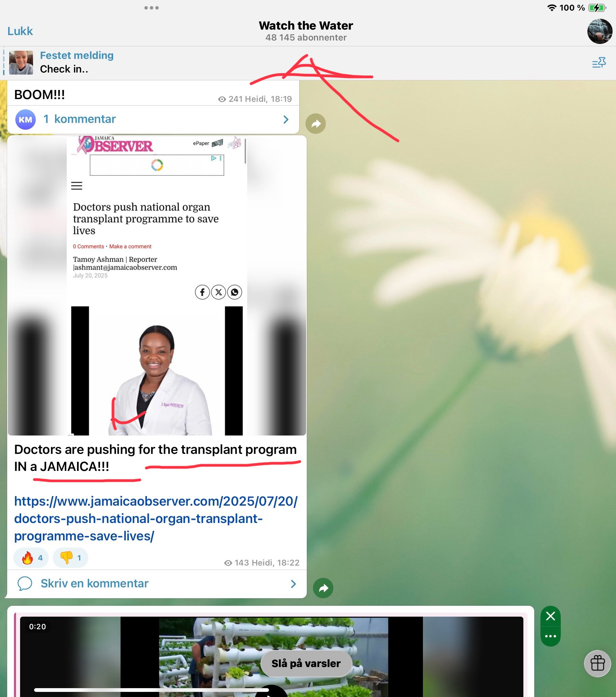Toggle the fire reaction on the post
The width and height of the screenshot is (616, 697).
coord(31,558)
